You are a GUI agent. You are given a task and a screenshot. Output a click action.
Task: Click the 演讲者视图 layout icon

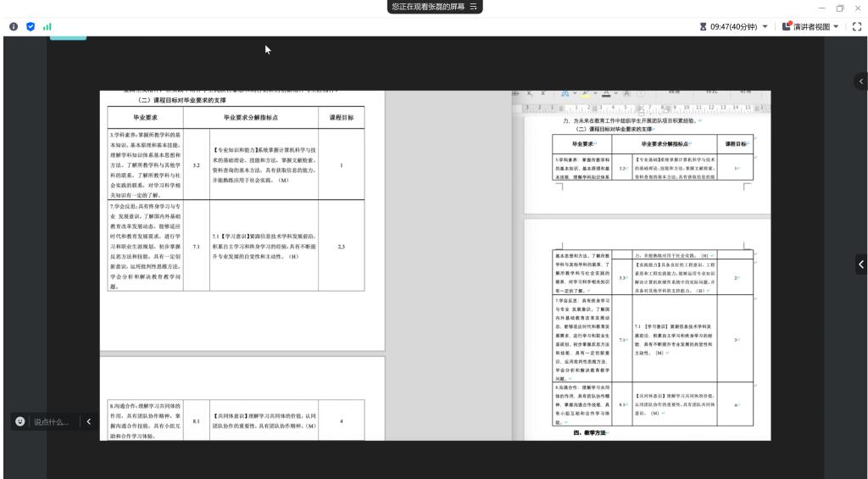[785, 27]
